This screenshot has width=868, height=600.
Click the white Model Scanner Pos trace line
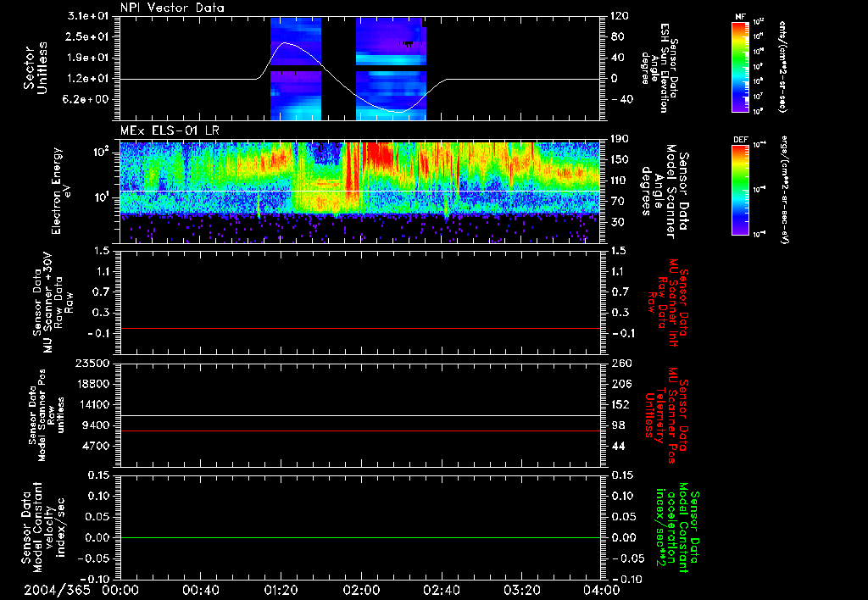tap(359, 415)
